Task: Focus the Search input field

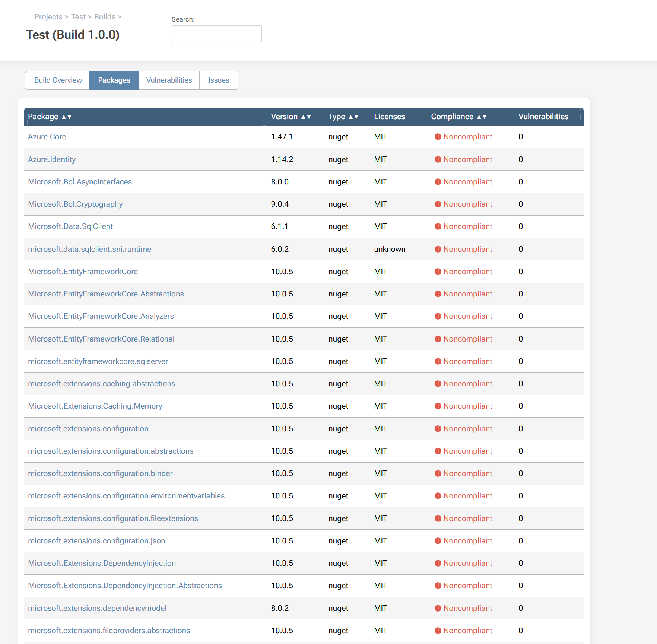Action: [217, 34]
